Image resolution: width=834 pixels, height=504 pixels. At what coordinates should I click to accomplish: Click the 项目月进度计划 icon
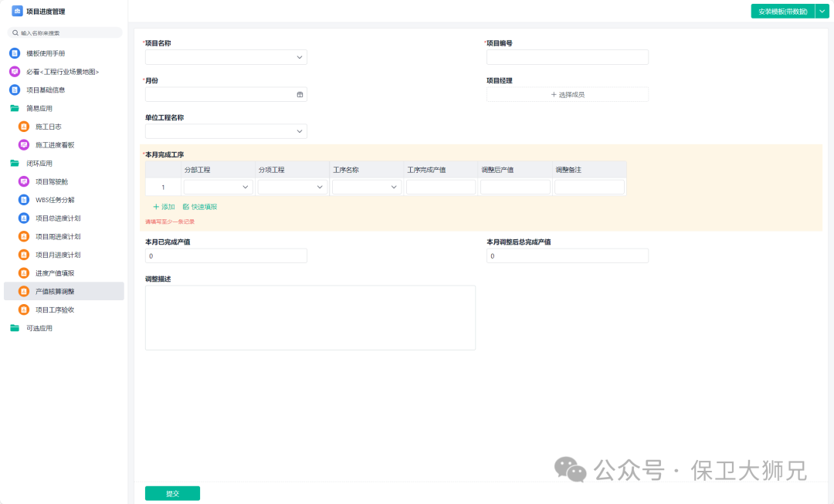click(x=24, y=255)
